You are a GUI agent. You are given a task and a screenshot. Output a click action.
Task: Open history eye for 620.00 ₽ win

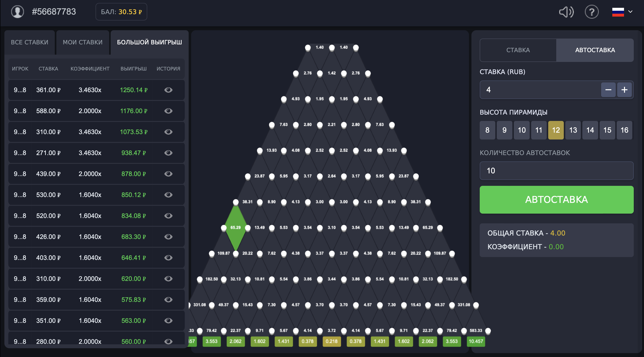pos(168,278)
